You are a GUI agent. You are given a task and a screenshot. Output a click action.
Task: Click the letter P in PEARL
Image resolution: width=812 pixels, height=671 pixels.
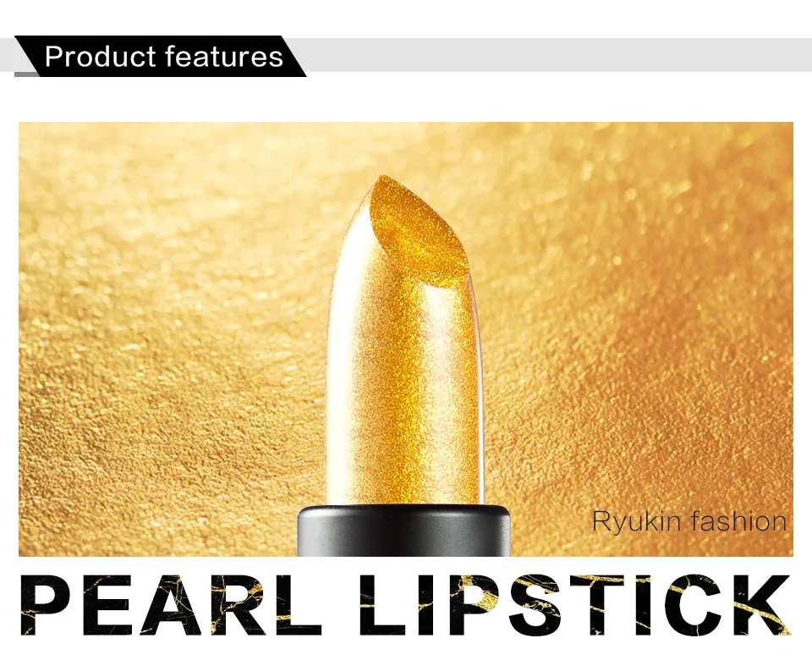tap(46, 605)
